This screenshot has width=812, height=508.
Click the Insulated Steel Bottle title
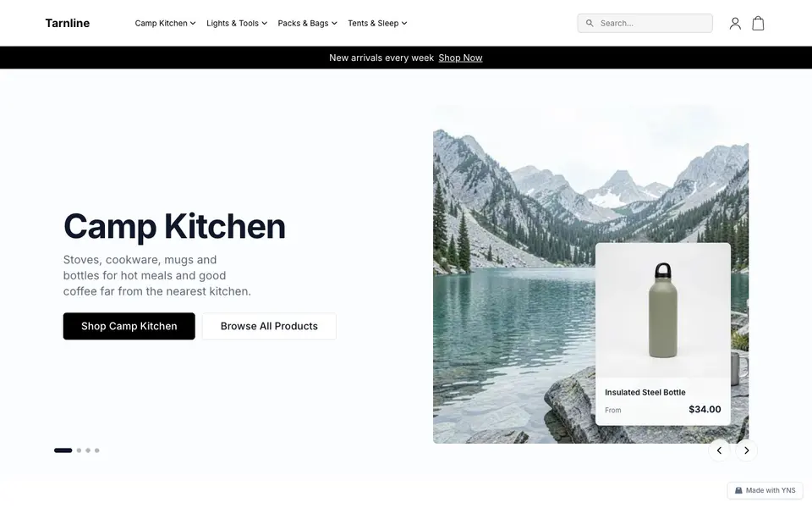tap(645, 392)
